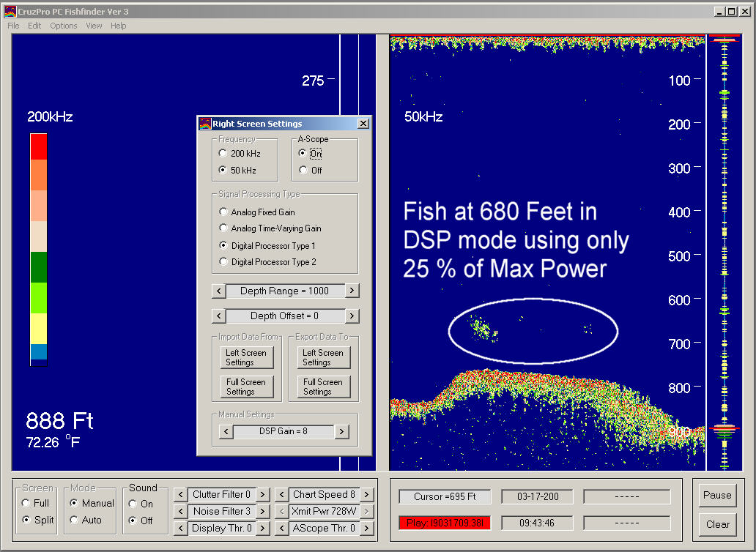
Task: Click the Pause button
Action: point(717,495)
